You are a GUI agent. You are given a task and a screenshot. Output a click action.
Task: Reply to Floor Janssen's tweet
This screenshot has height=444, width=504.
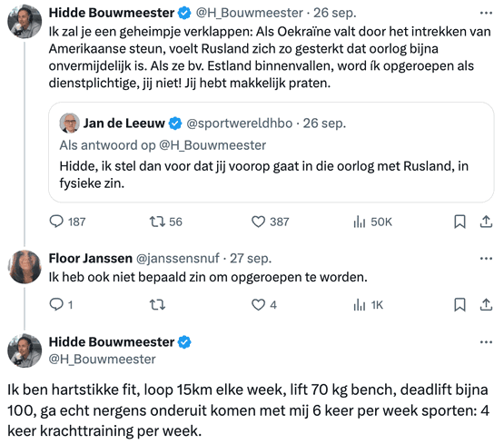click(x=61, y=304)
